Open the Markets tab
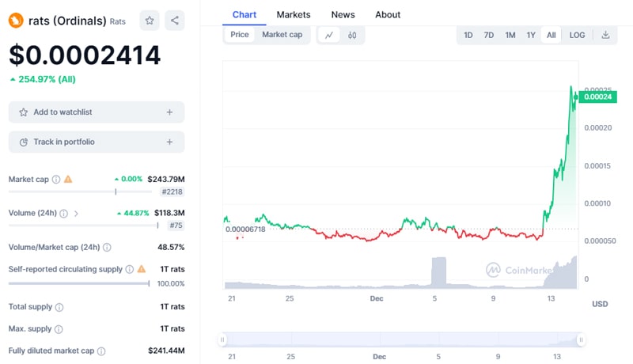Viewport: 633px width, 364px height. 294,15
